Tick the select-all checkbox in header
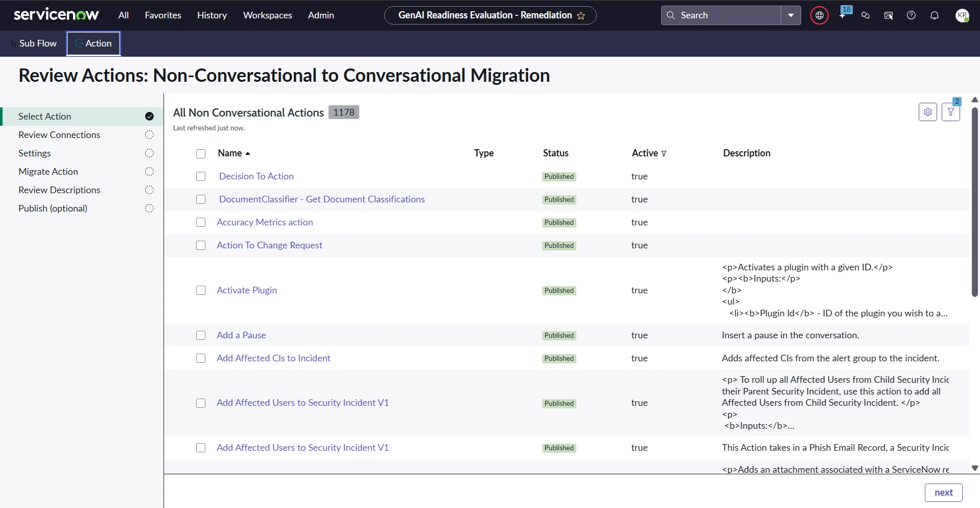This screenshot has height=508, width=980. pyautogui.click(x=201, y=154)
